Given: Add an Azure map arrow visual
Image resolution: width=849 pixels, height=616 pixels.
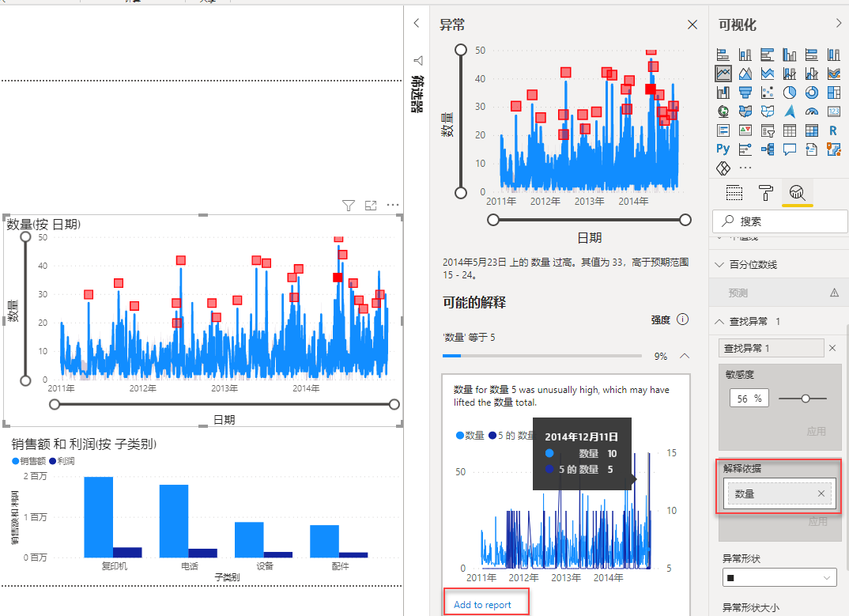Looking at the screenshot, I should (x=790, y=111).
